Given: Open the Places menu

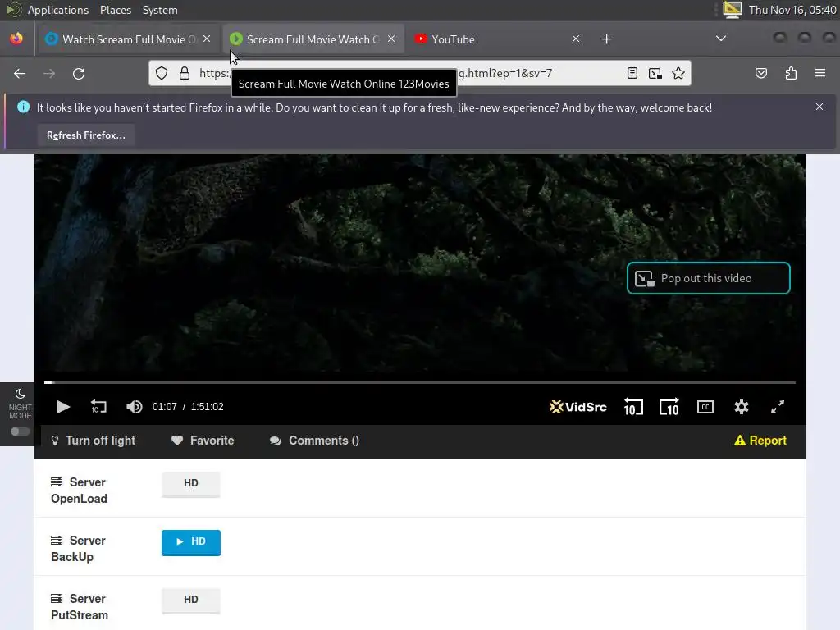Looking at the screenshot, I should pos(116,10).
